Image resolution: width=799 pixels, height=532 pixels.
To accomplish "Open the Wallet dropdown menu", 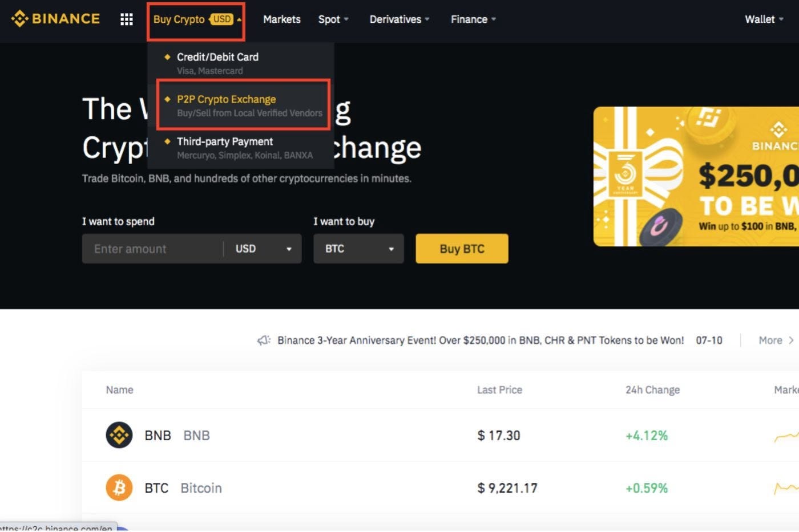I will 764,19.
